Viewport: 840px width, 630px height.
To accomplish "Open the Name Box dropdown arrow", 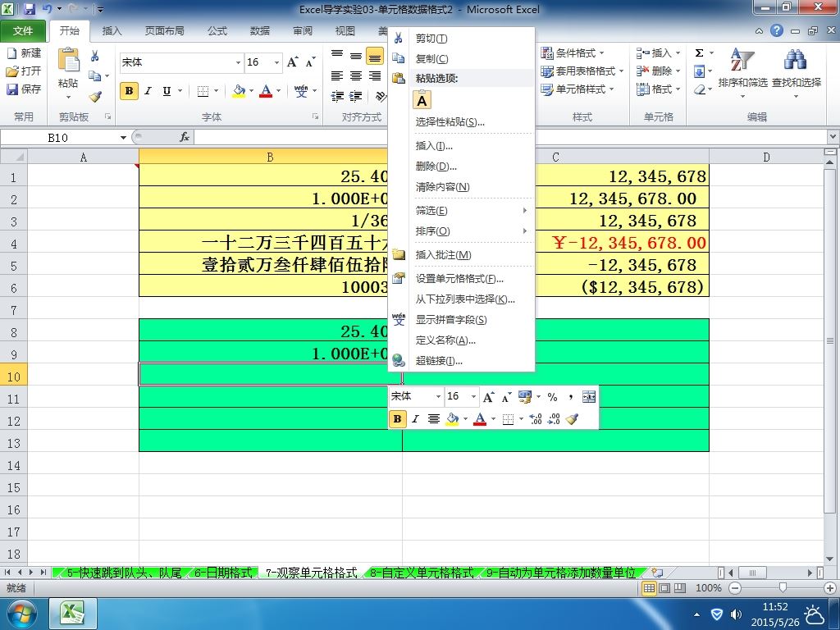I will (123, 138).
